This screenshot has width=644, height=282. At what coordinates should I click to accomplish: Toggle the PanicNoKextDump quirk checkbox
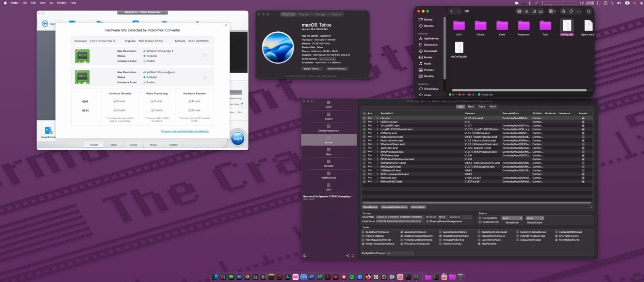(557, 240)
